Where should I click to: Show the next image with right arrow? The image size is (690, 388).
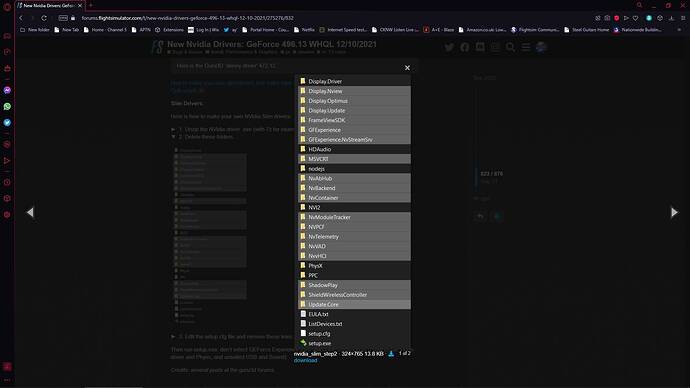tap(674, 212)
